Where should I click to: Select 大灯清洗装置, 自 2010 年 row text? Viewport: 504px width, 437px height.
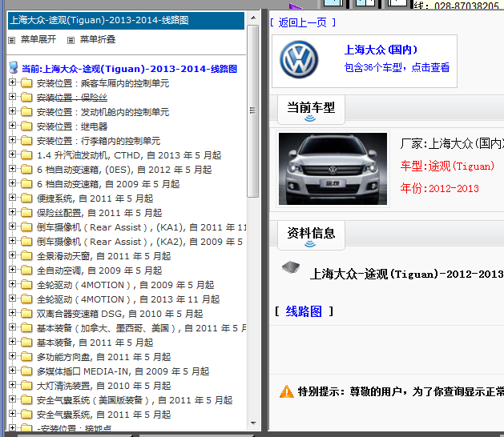104,386
